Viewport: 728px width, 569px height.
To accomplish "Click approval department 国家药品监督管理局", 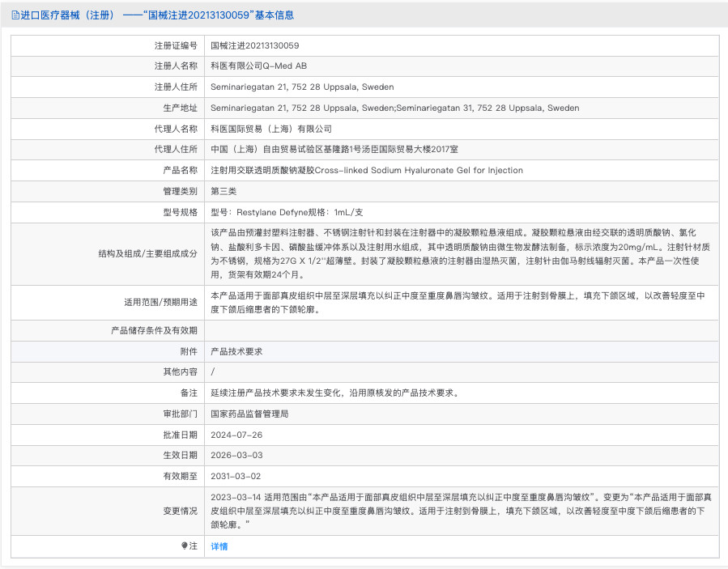I will pos(249,414).
